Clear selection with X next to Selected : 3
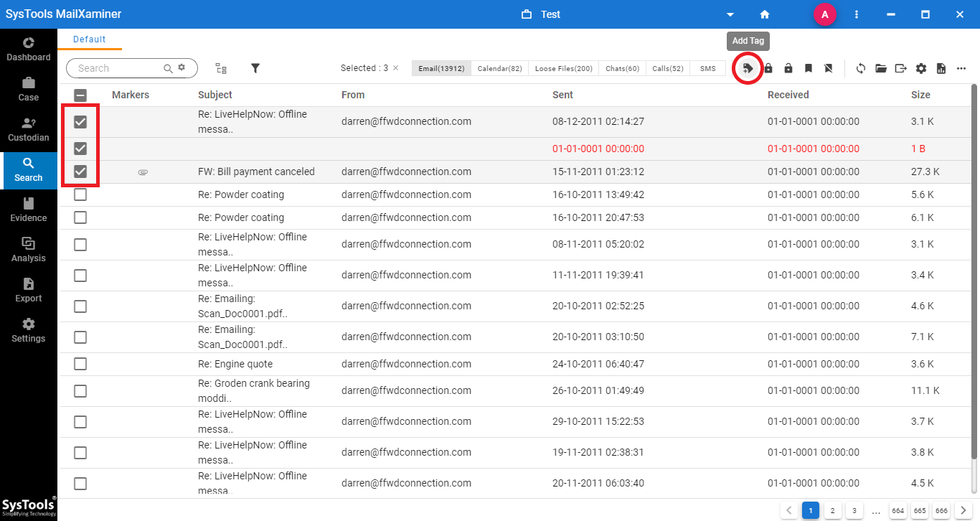Viewport: 980px width, 521px height. (395, 68)
